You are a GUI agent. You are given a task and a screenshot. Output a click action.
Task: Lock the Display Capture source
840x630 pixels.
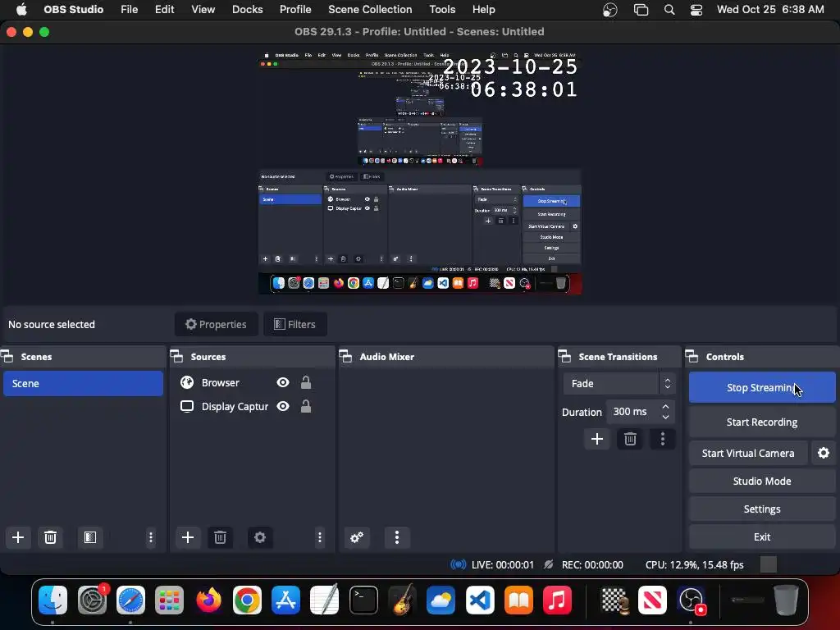coord(306,406)
